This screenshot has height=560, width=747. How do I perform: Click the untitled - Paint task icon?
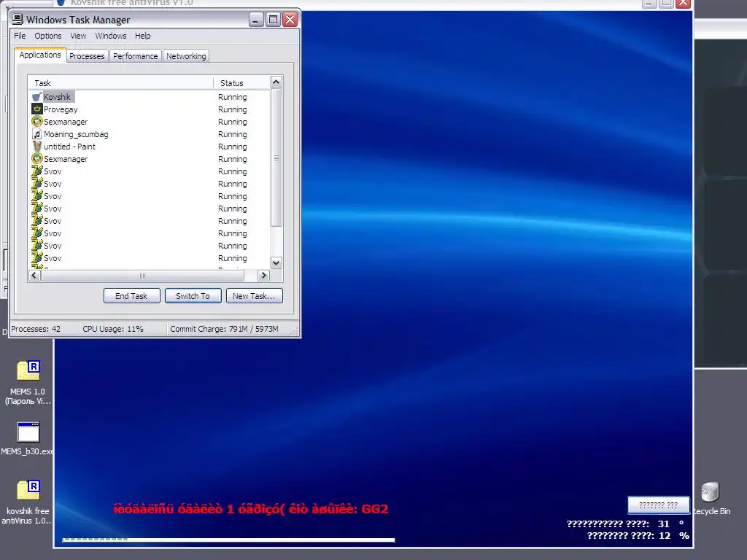click(37, 146)
